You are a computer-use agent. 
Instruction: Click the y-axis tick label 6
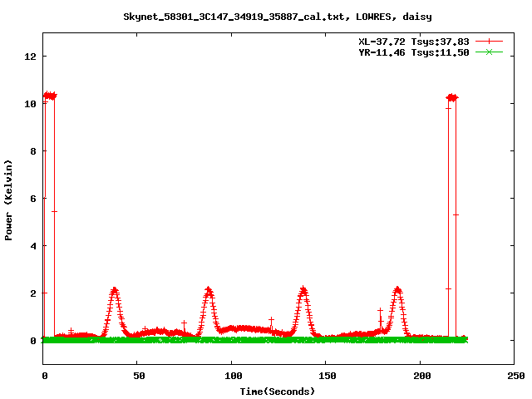(x=33, y=199)
